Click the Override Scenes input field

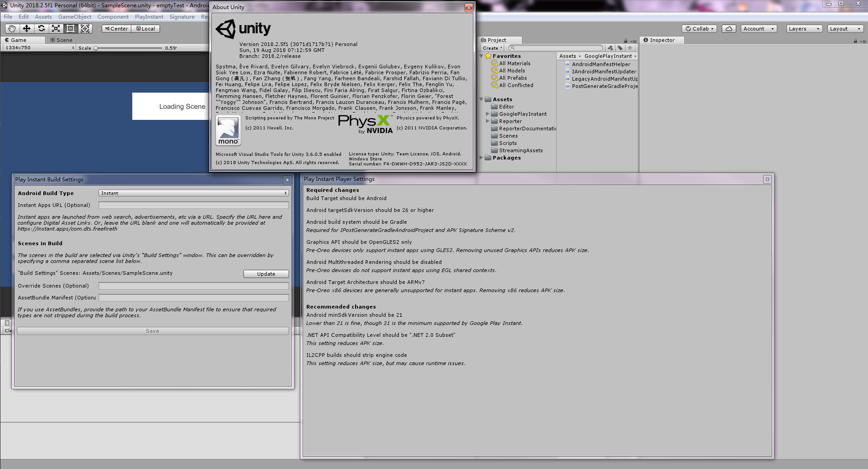click(193, 286)
